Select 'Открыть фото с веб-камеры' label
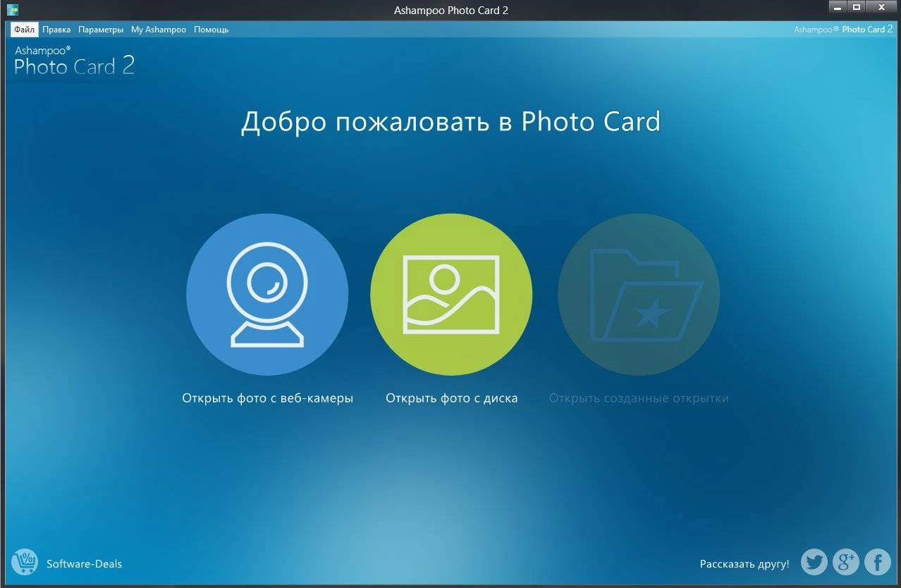 (267, 398)
